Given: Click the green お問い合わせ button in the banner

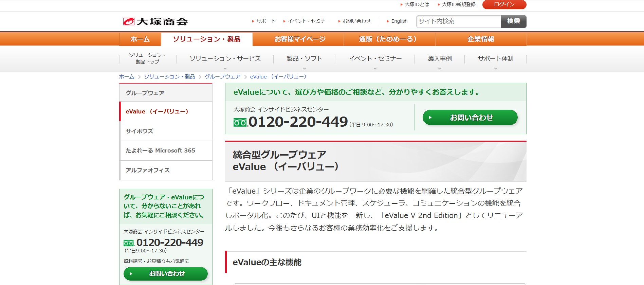Looking at the screenshot, I should coord(470,118).
